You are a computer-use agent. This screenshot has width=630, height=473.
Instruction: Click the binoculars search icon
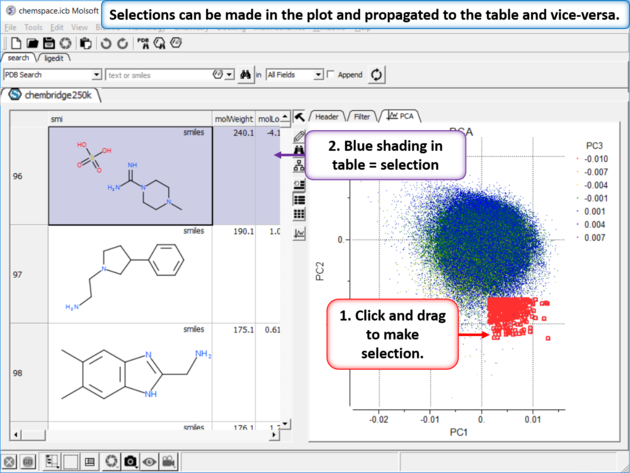[x=244, y=75]
